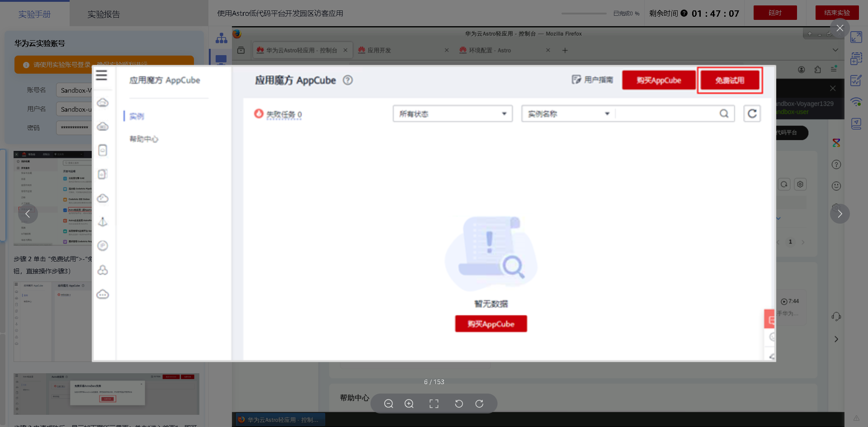Image resolution: width=868 pixels, height=427 pixels.
Task: Click the 代码平台 button
Action: pos(791,132)
